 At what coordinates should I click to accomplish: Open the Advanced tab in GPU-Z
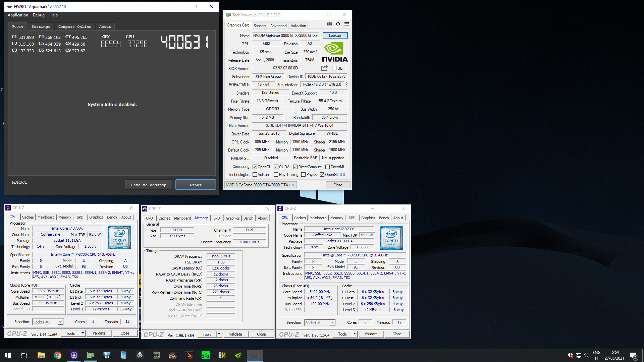click(x=278, y=26)
